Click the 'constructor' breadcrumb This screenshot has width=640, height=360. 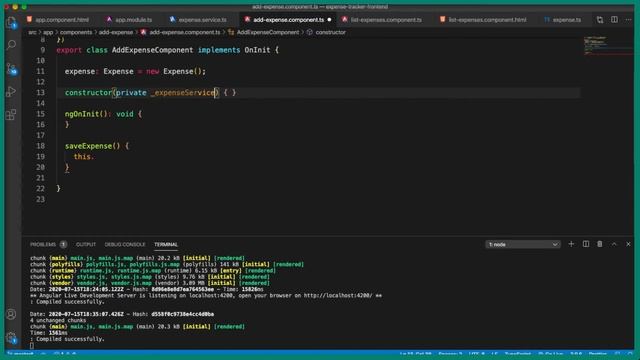330,32
